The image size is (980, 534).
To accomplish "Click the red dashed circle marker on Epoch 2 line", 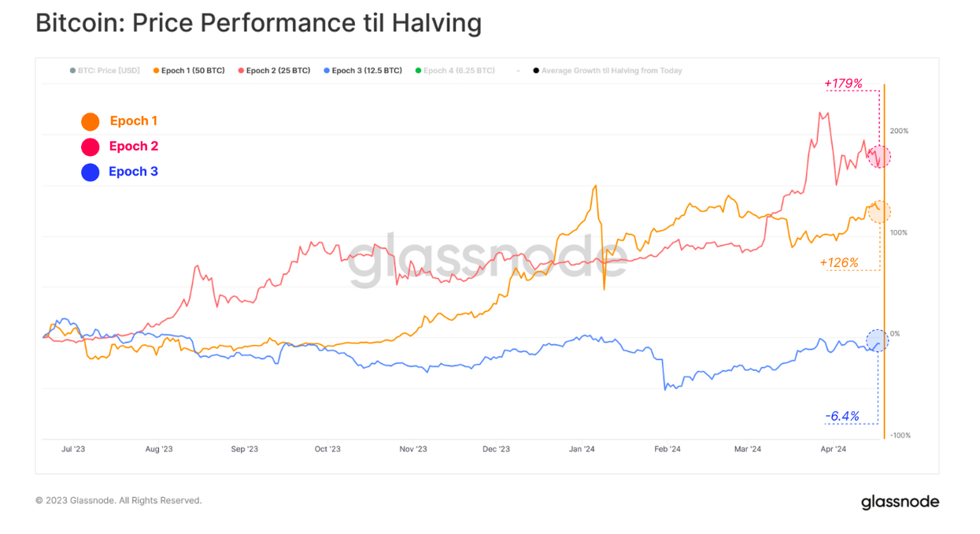I will (x=879, y=157).
